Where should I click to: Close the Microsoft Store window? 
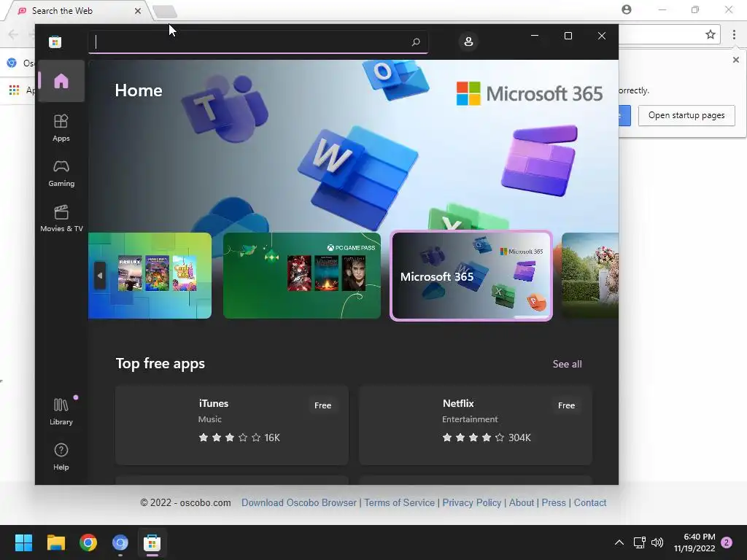coord(602,36)
